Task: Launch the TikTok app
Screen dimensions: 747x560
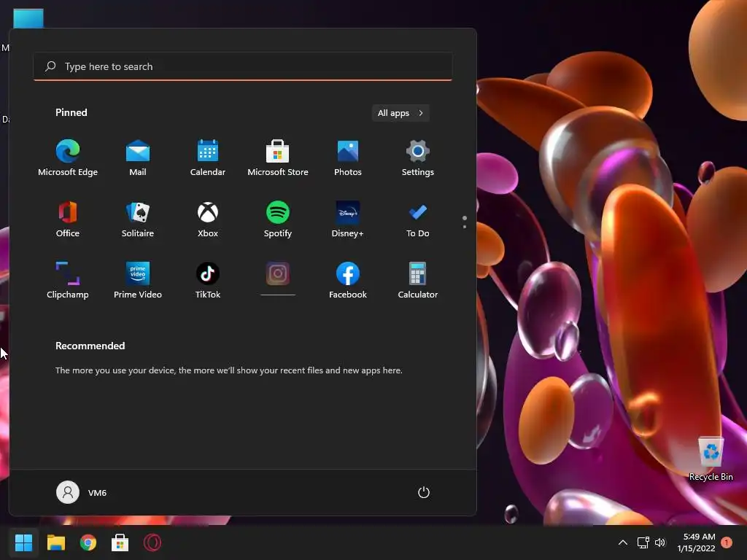Action: 208,281
